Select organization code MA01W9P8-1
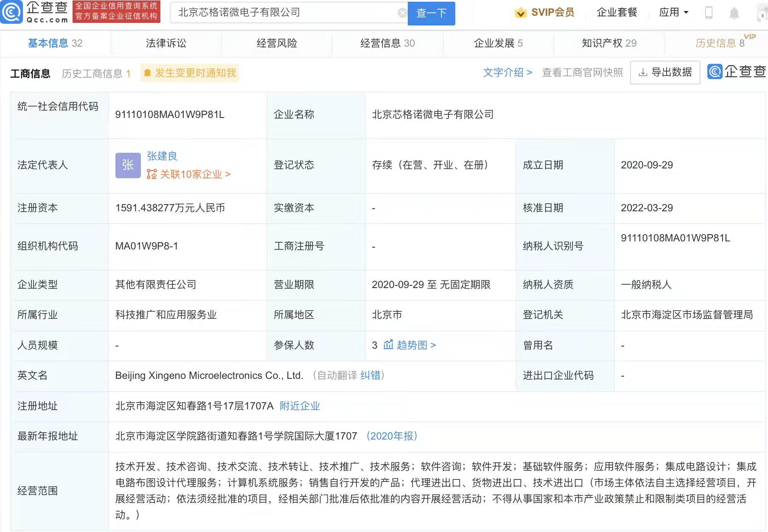768x532 pixels. pos(147,246)
